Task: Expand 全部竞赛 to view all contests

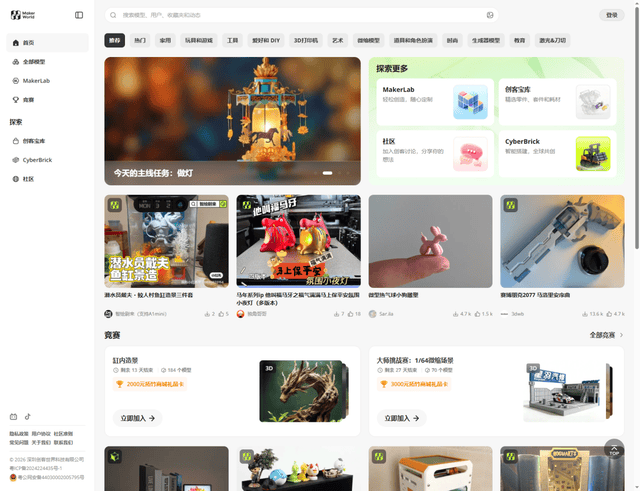Action: (606, 335)
